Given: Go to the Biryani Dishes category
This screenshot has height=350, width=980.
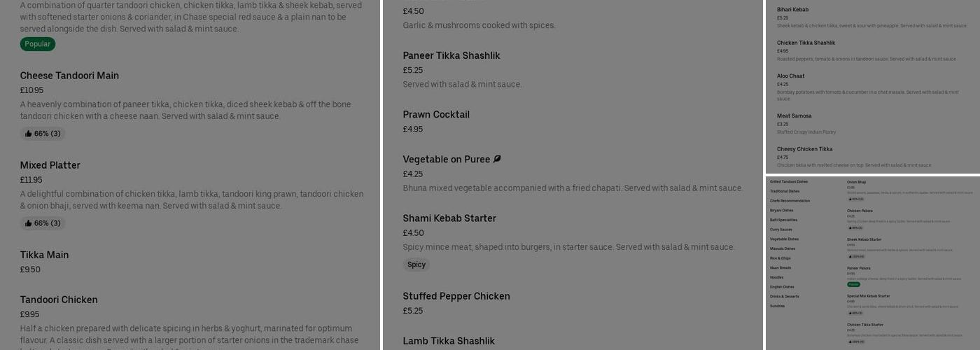Looking at the screenshot, I should coord(782,211).
